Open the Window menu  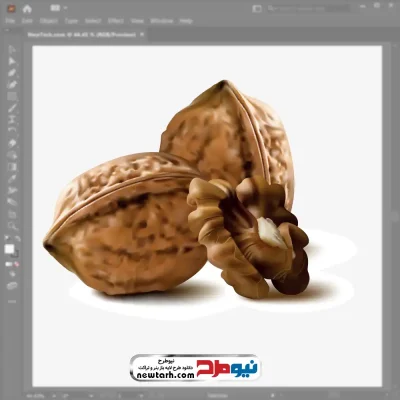coord(162,21)
